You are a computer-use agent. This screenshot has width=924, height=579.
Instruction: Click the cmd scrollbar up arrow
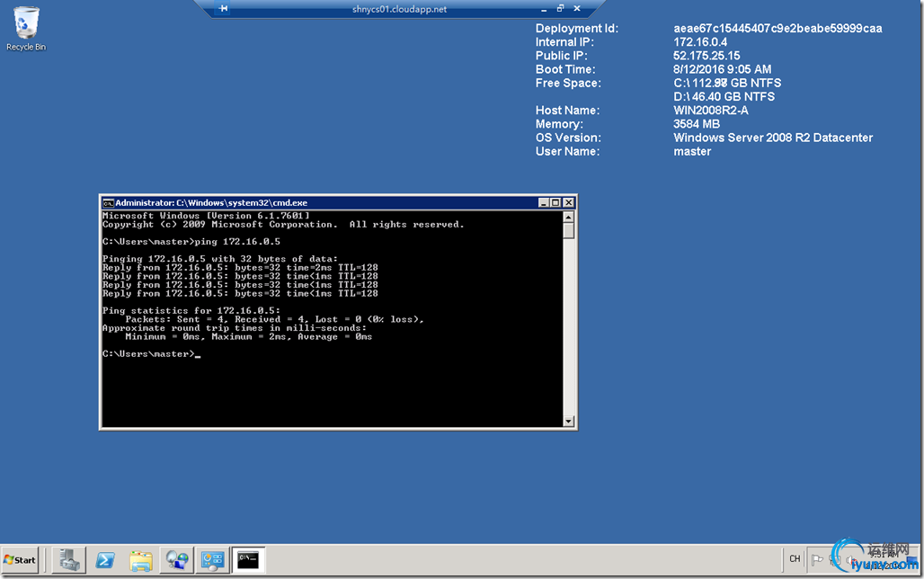coord(569,217)
